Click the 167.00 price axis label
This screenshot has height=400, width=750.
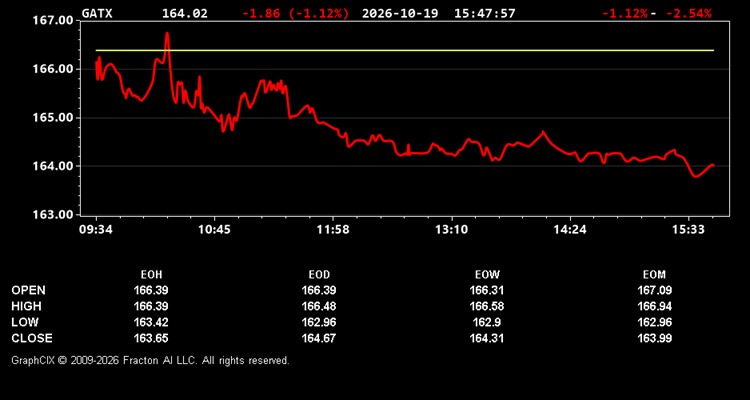(x=52, y=21)
